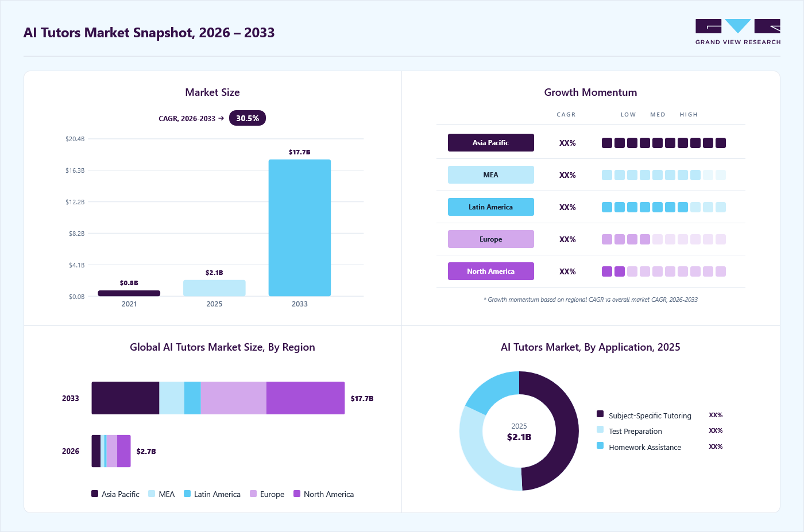The height and width of the screenshot is (532, 804).
Task: Click 'Global AI Tutors Market Size, By Region' heading
Action: click(x=222, y=347)
